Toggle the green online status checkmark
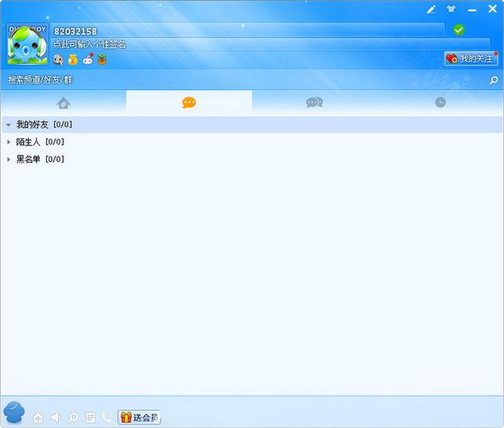The height and width of the screenshot is (428, 504). (459, 30)
